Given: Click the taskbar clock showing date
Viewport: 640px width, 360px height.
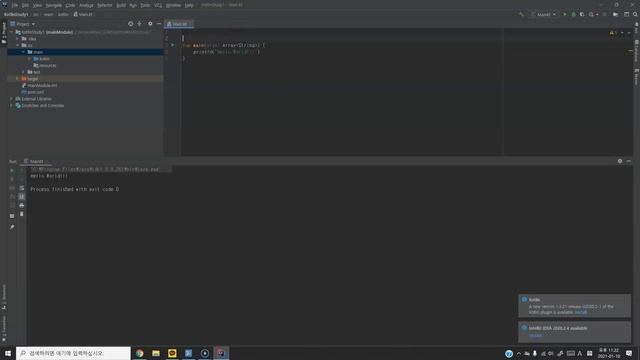Looking at the screenshot, I should pos(609,353).
